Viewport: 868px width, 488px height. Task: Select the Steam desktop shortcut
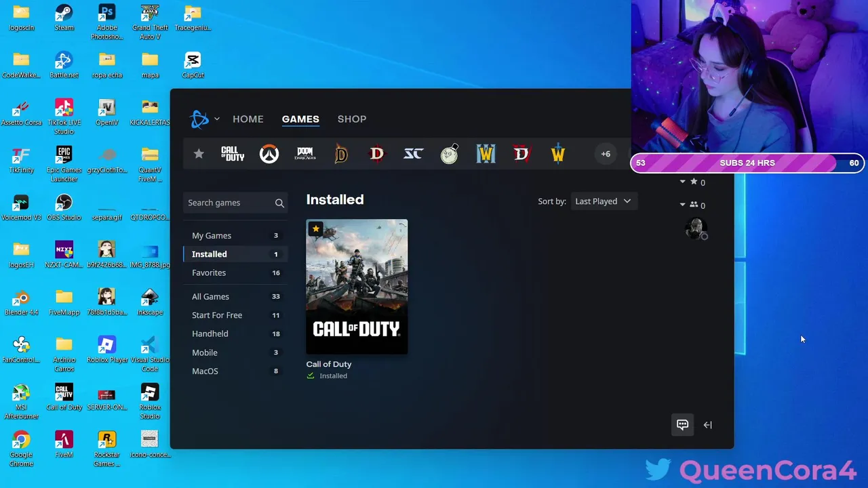[64, 18]
